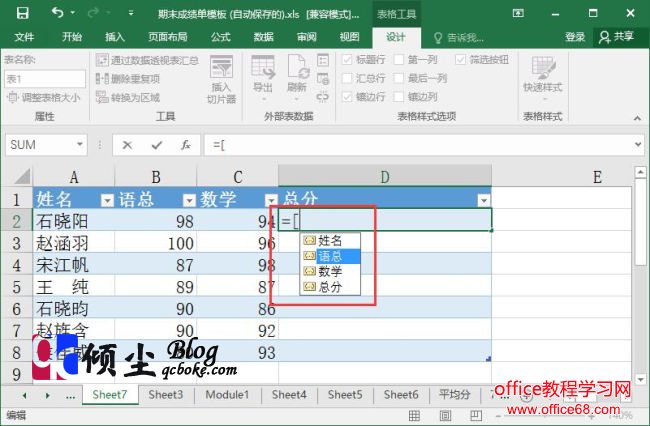The image size is (650, 426).
Task: Choose 姓名 from the autocomplete list
Action: (x=330, y=241)
